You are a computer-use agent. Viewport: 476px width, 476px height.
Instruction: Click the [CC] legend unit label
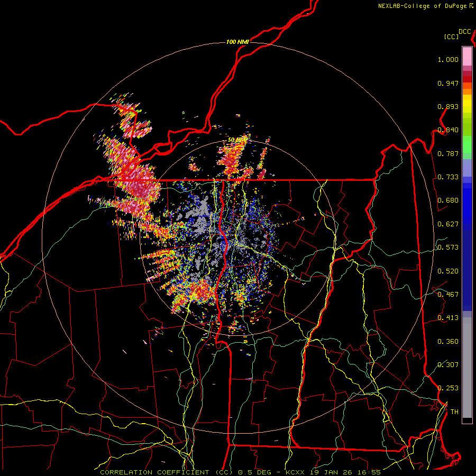452,36
